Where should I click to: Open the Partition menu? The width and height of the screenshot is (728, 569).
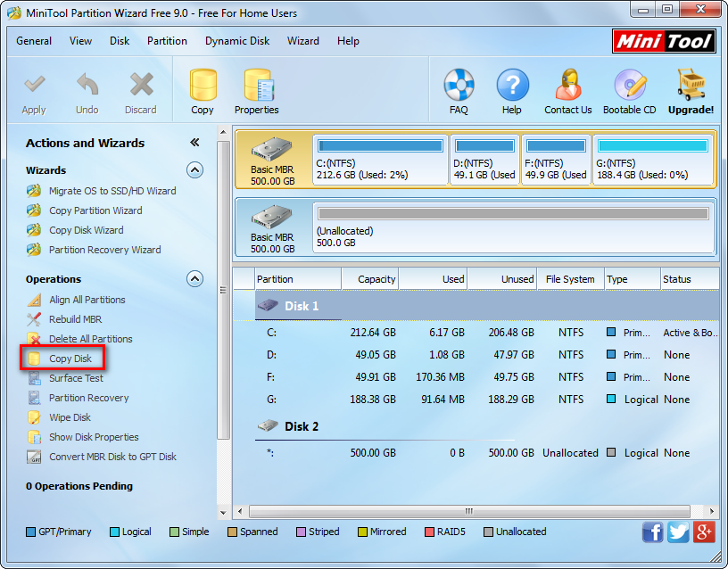(167, 41)
